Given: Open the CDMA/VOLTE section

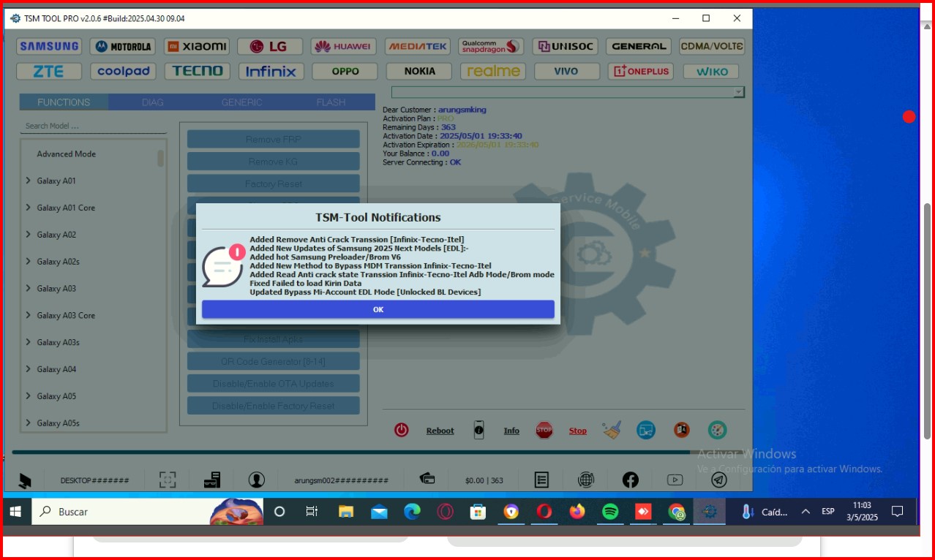Looking at the screenshot, I should tap(712, 46).
